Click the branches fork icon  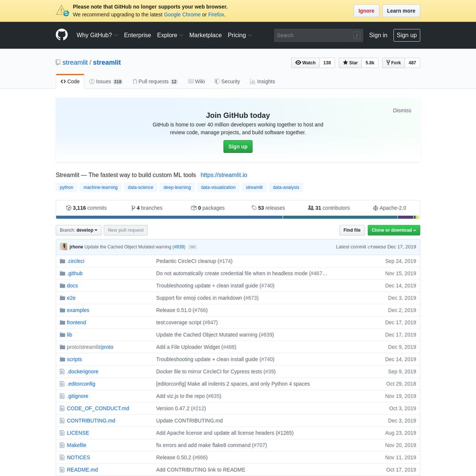(x=133, y=208)
